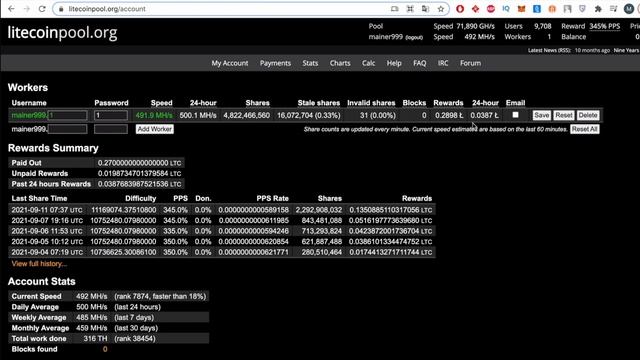The width and height of the screenshot is (640, 360).
Task: Open the FAQ page
Action: [x=420, y=63]
